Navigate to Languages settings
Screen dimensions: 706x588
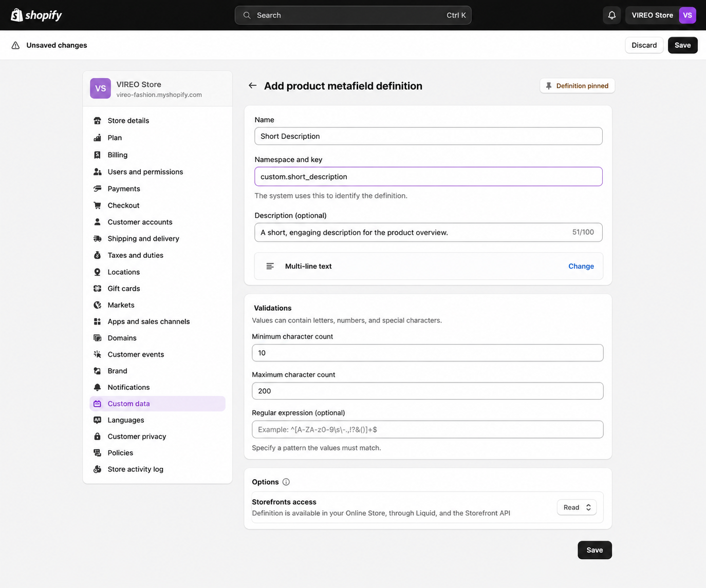(x=157, y=420)
